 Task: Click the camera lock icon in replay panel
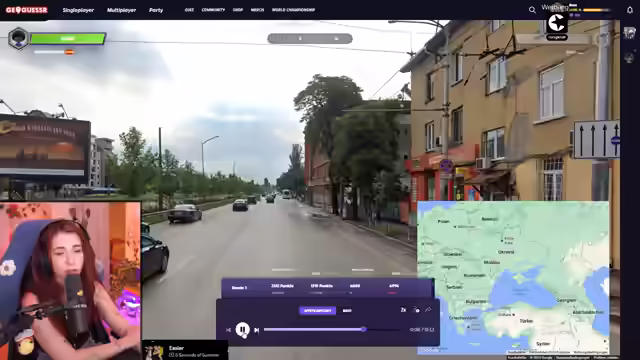point(416,310)
